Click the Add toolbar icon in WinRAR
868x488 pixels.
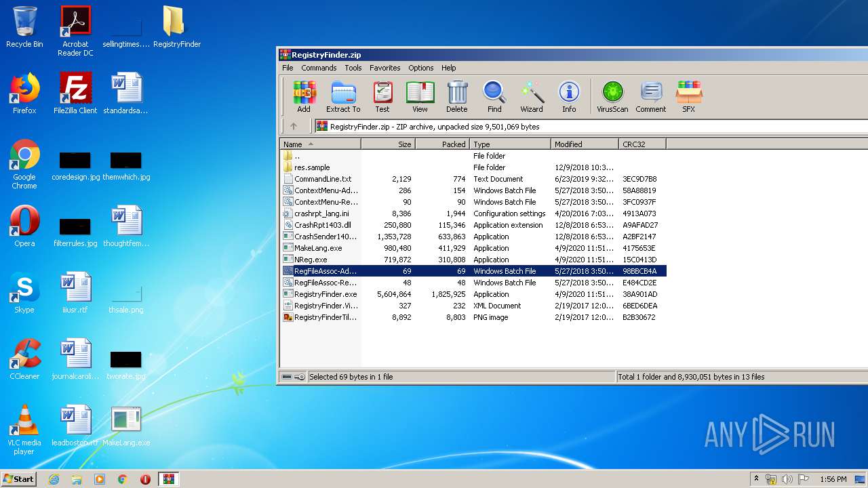[304, 97]
